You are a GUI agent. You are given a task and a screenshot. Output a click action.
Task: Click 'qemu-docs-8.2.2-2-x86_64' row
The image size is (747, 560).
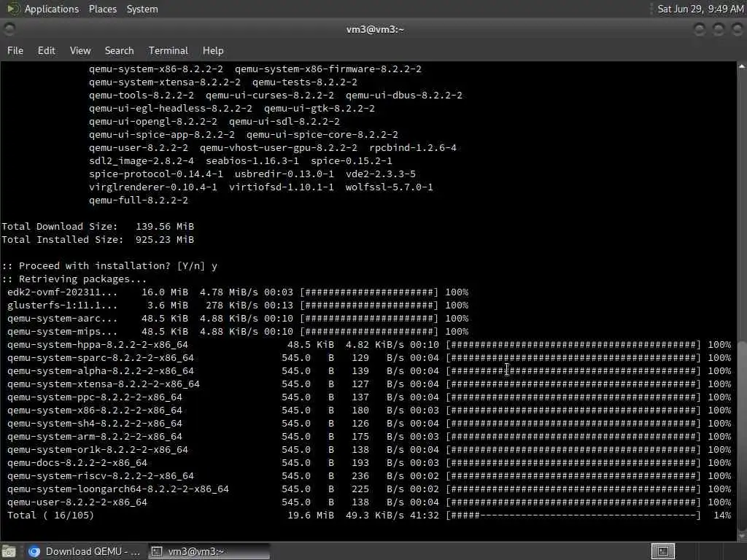[x=369, y=463]
